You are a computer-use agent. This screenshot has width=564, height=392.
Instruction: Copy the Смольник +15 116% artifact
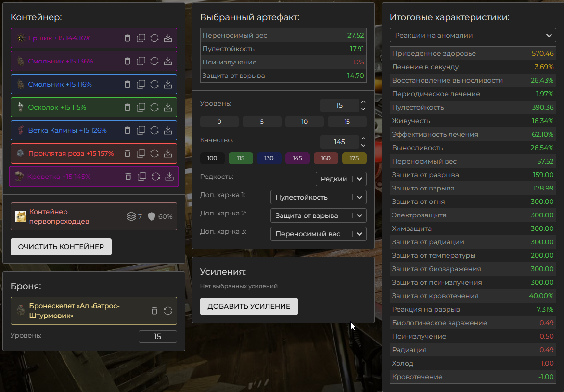click(x=141, y=84)
